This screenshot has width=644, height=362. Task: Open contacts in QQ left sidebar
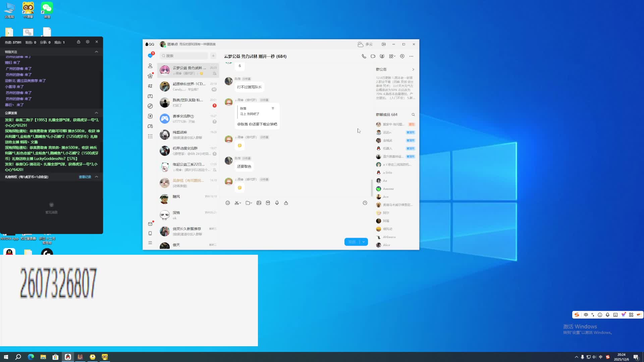[150, 66]
